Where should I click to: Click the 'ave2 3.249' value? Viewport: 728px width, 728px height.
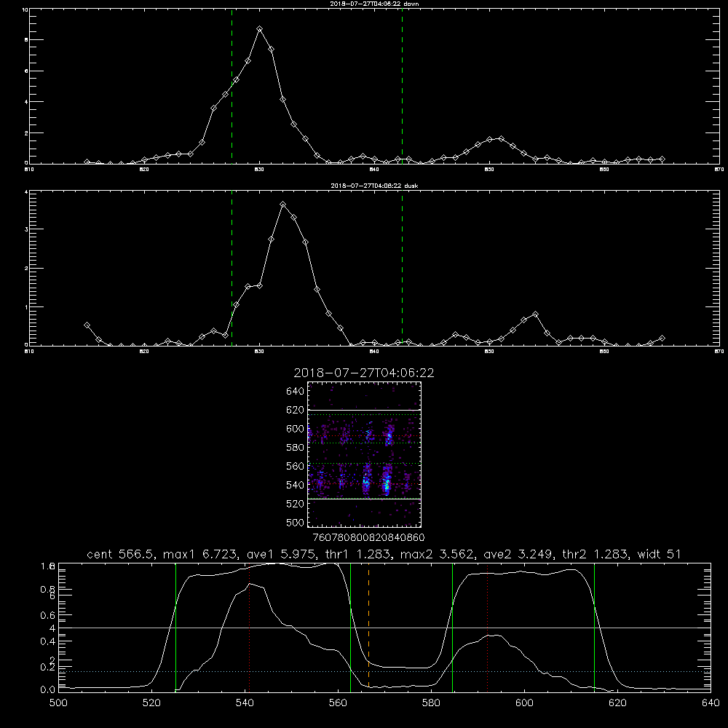tap(517, 554)
